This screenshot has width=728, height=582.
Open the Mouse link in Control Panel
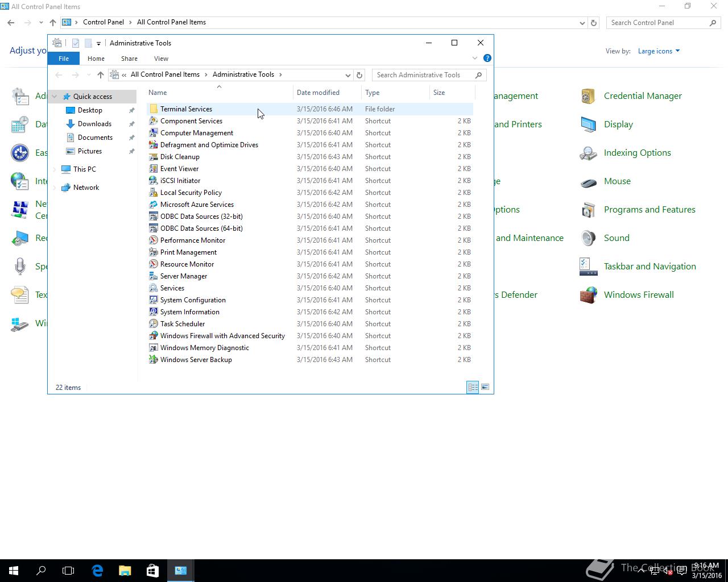617,181
